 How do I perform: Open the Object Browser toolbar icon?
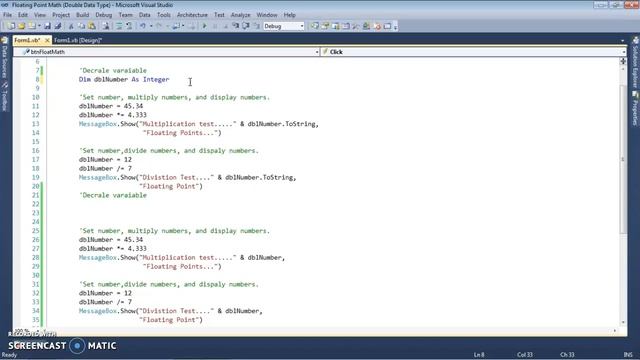point(335,26)
